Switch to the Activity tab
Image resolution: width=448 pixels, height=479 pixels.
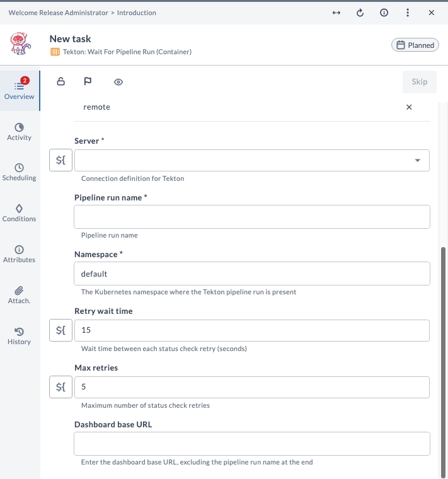19,132
